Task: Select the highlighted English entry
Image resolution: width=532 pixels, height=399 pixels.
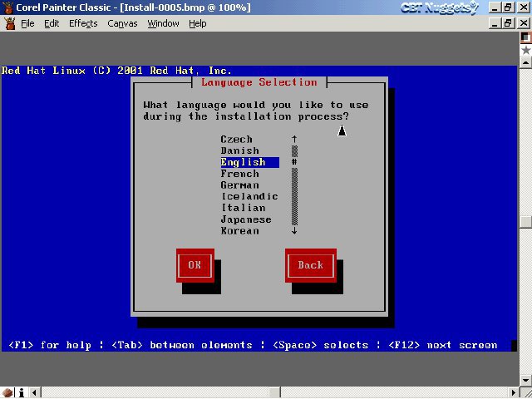Action: click(x=249, y=162)
